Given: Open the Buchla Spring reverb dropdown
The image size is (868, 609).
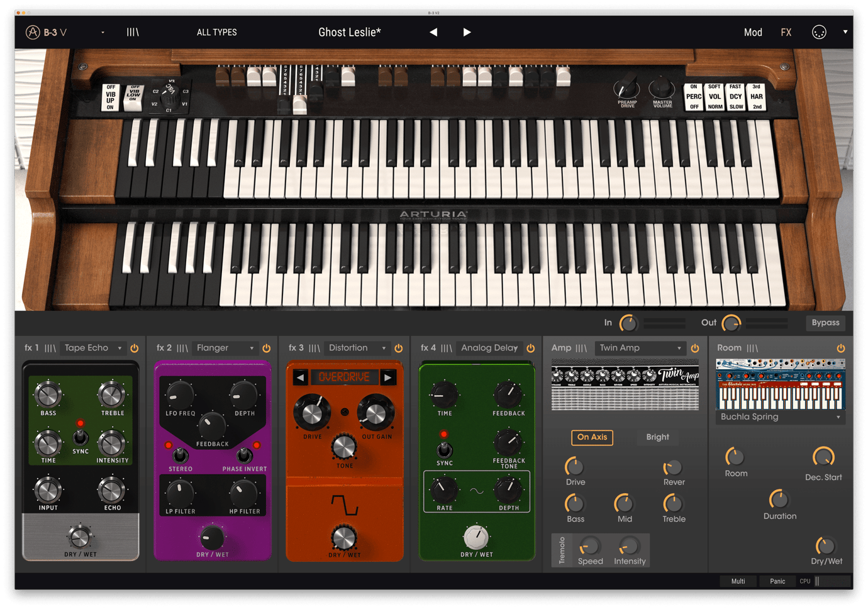Looking at the screenshot, I should [x=780, y=417].
